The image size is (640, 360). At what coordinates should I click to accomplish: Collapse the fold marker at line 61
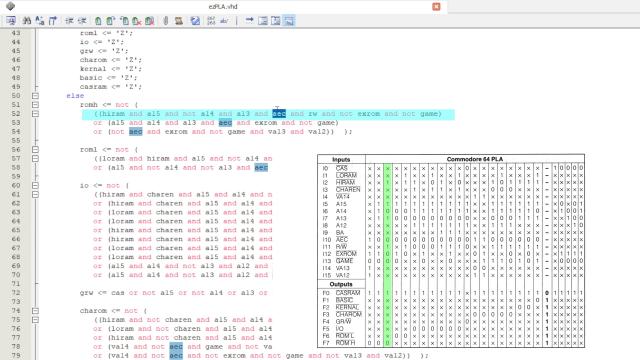tap(36, 195)
